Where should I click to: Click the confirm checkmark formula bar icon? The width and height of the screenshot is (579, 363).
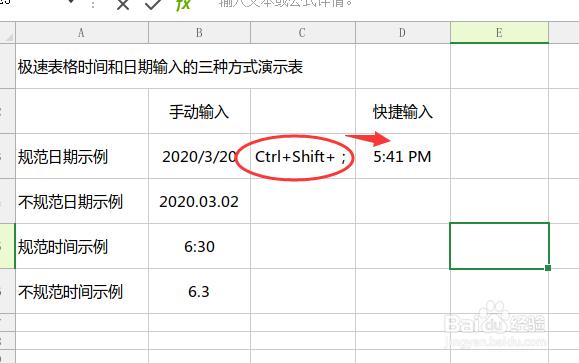coord(153,4)
